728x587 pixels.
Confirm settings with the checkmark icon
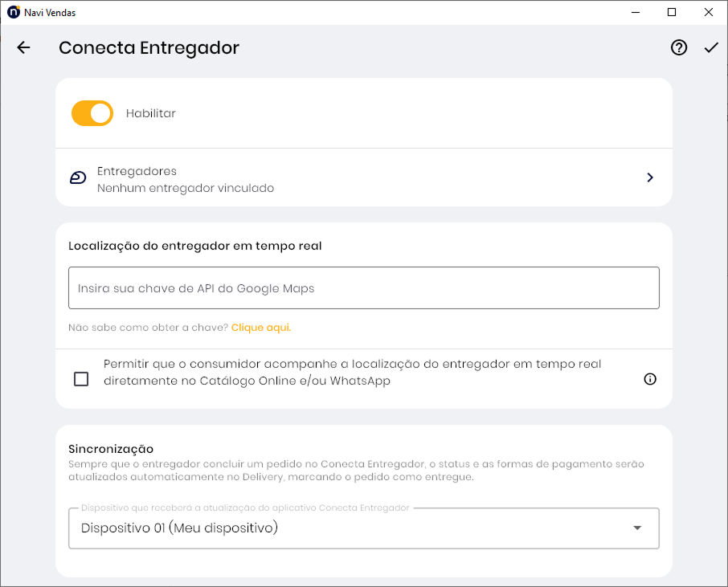(711, 47)
